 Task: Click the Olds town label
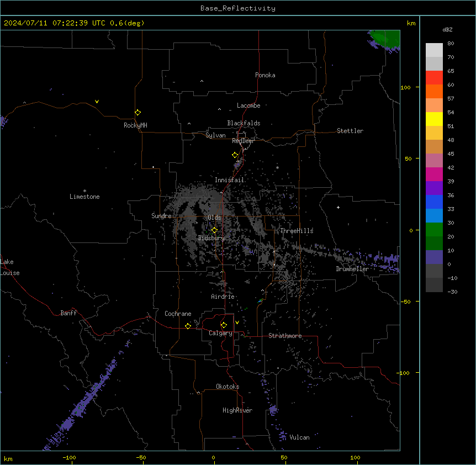[x=214, y=218]
